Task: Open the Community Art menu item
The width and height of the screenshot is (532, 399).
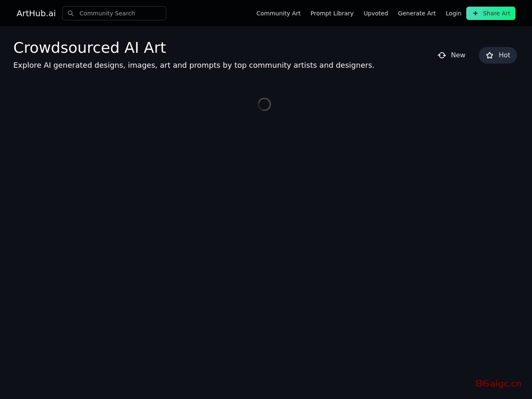Action: point(278,13)
